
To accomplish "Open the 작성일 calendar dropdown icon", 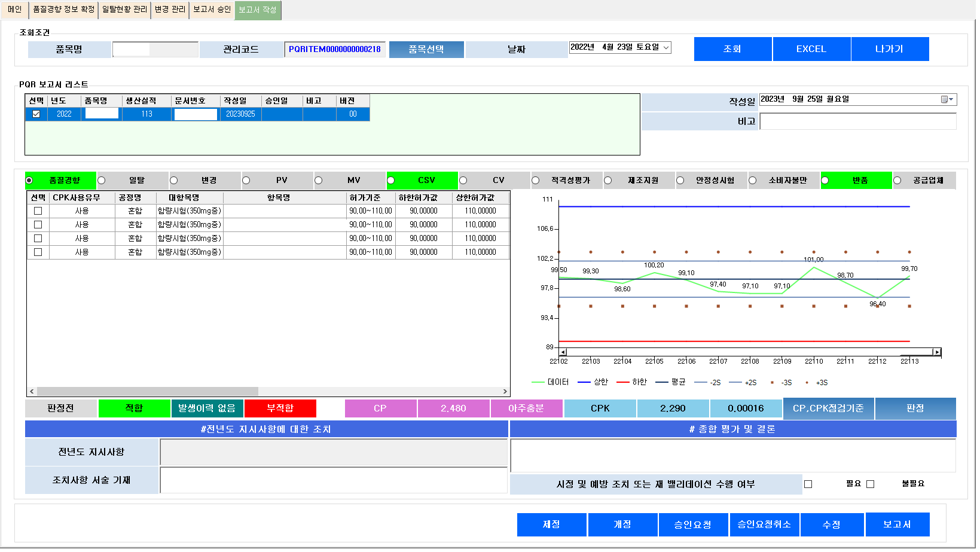I will coord(947,99).
